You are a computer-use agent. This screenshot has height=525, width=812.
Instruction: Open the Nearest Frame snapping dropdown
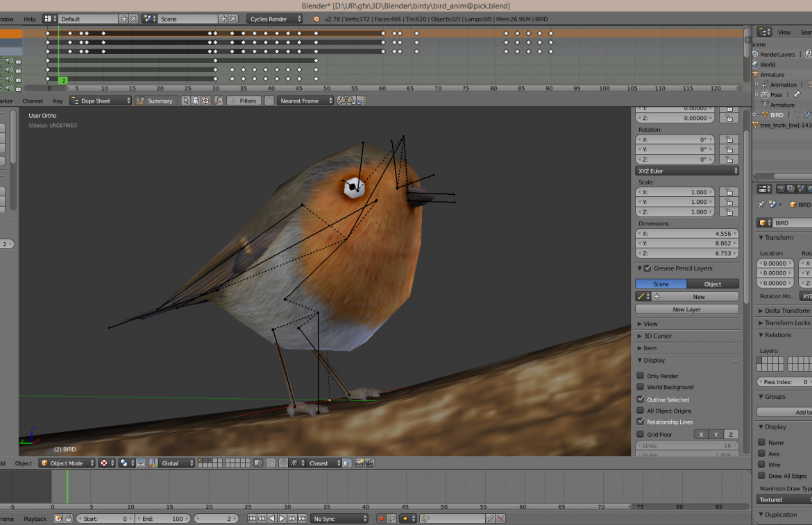(305, 101)
